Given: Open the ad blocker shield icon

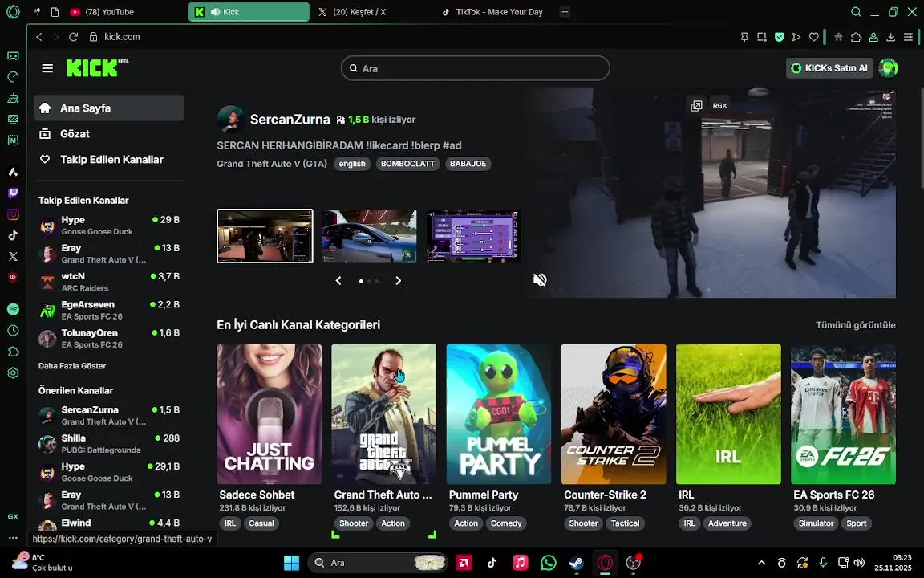Looking at the screenshot, I should pyautogui.click(x=779, y=37).
